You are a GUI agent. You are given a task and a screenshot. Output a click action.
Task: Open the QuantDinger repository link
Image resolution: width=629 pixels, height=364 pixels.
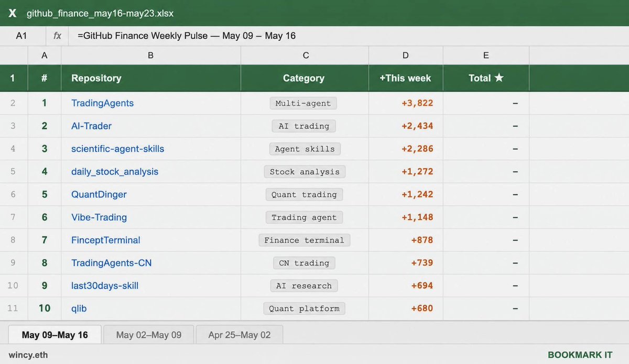pos(99,194)
